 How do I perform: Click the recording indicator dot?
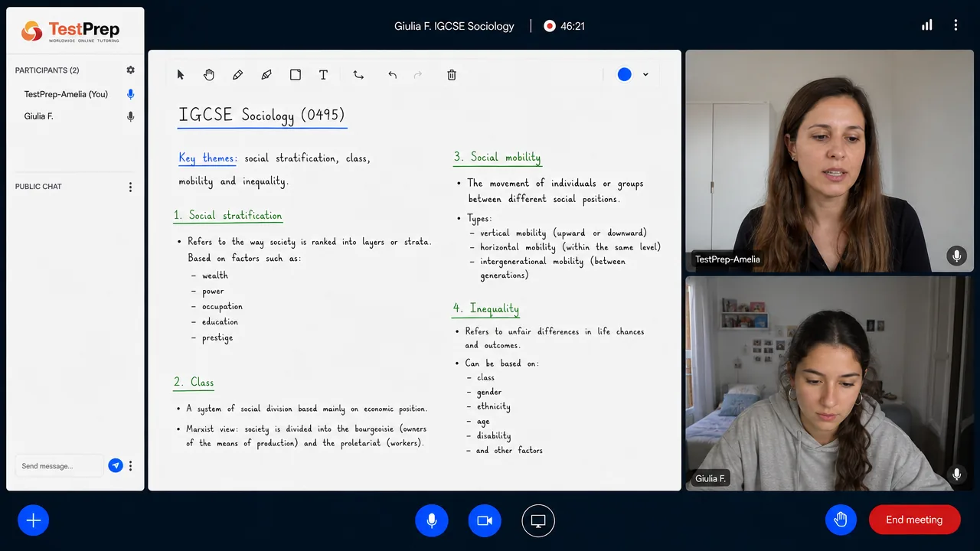(549, 26)
